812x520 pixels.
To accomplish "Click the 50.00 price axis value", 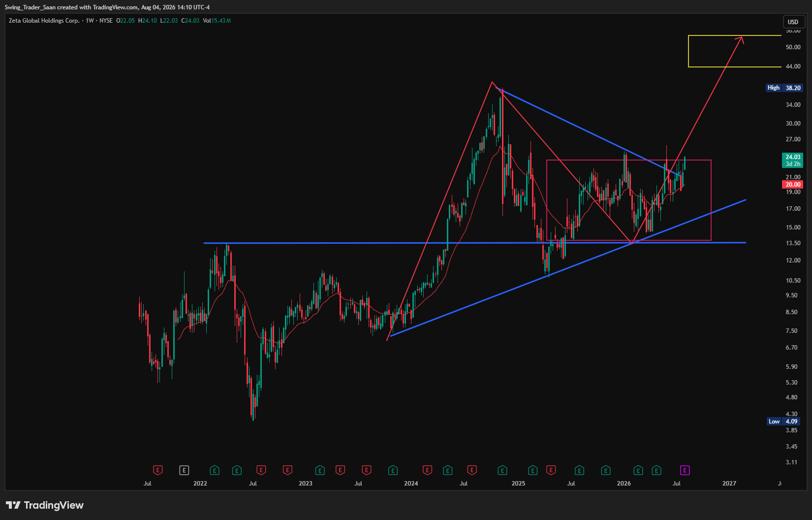I will coord(793,47).
